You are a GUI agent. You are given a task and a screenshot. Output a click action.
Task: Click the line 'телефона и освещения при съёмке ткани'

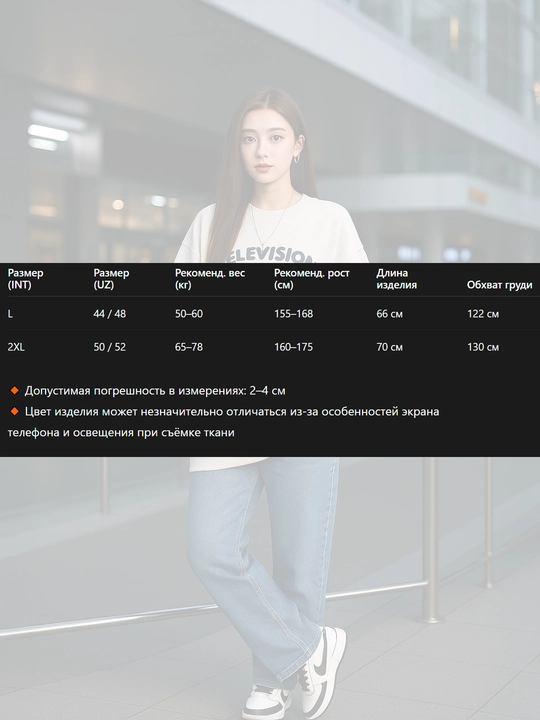coord(121,433)
